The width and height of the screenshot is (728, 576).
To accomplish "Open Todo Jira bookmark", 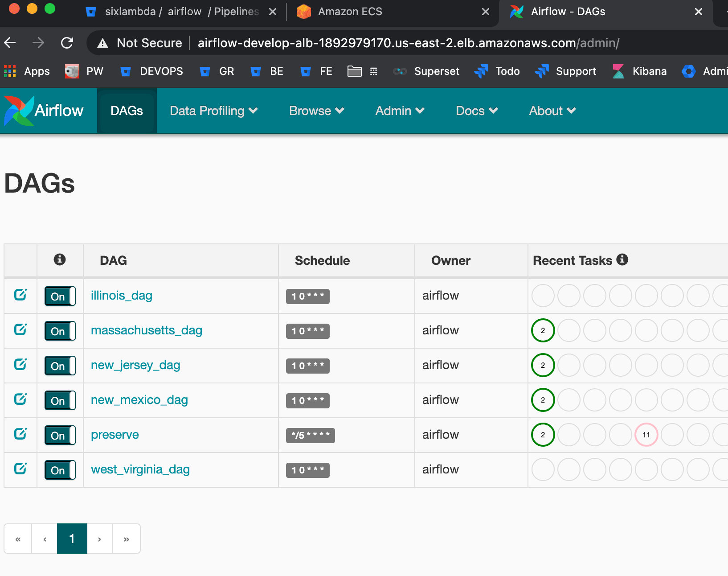I will tap(497, 71).
